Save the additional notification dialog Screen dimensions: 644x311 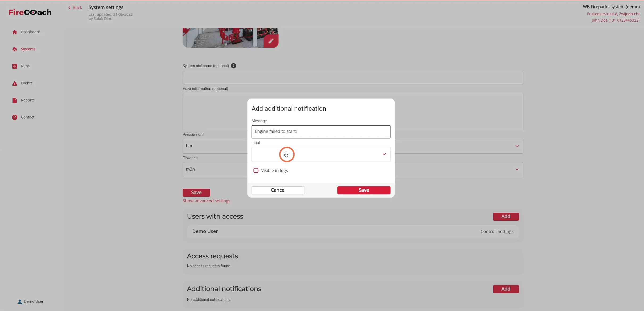point(364,190)
